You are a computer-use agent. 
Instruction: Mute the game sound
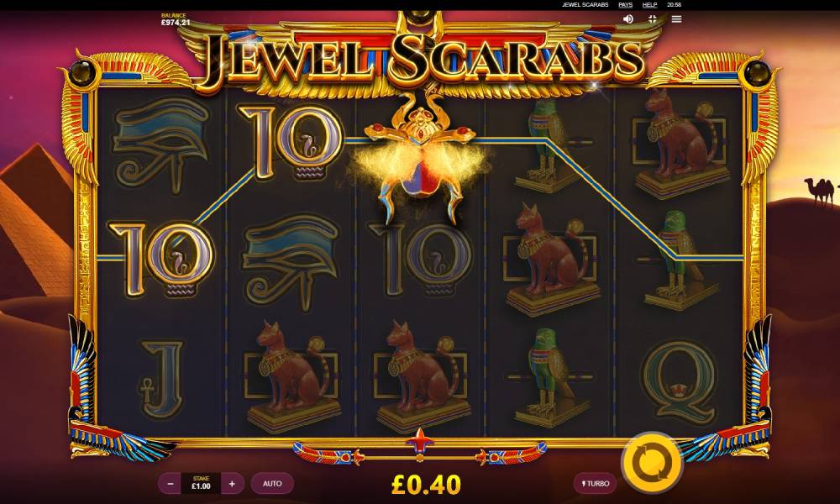click(x=627, y=18)
